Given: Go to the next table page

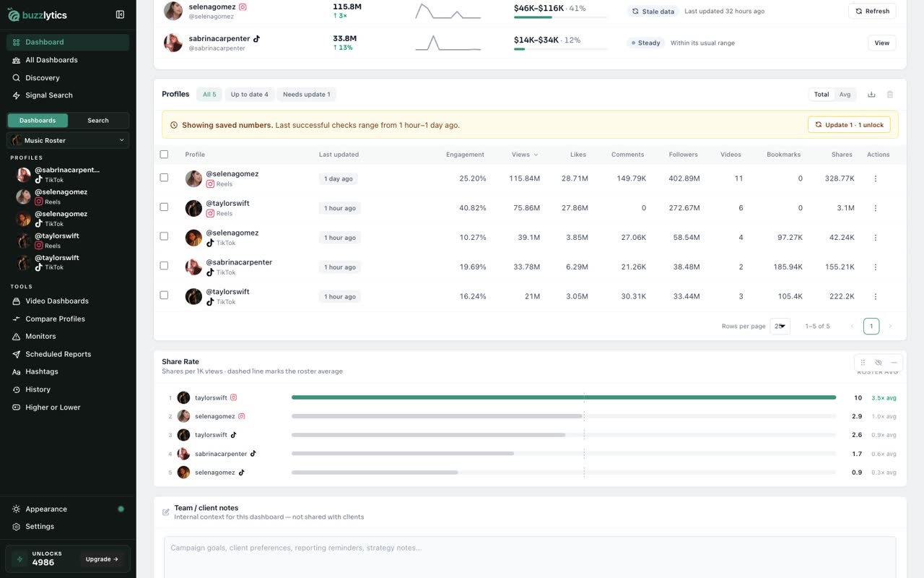Looking at the screenshot, I should click(x=890, y=327).
